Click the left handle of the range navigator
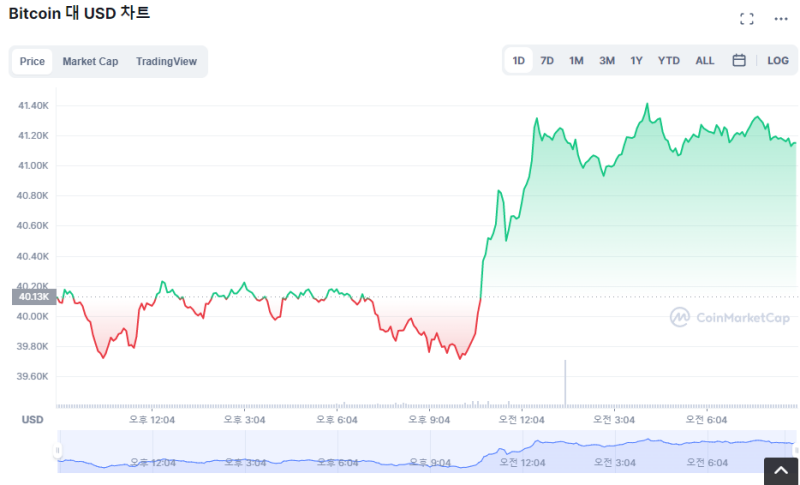Image resolution: width=800 pixels, height=485 pixels. (x=58, y=450)
